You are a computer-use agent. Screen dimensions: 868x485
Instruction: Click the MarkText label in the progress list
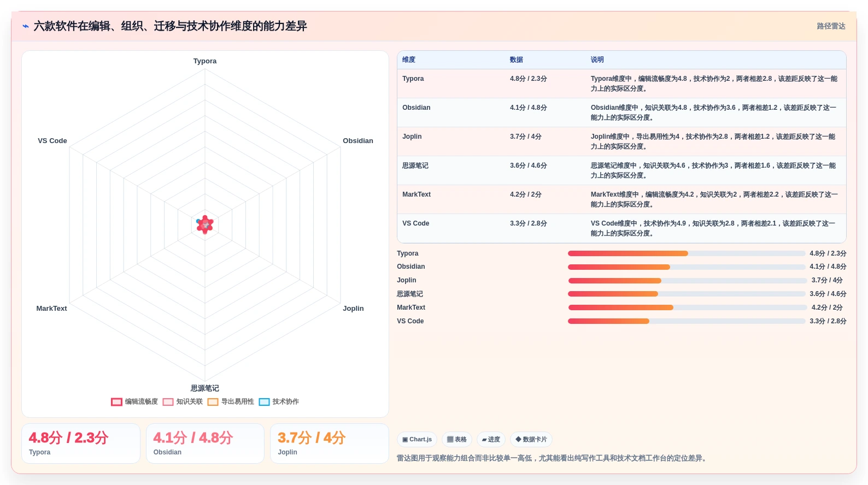pos(411,307)
